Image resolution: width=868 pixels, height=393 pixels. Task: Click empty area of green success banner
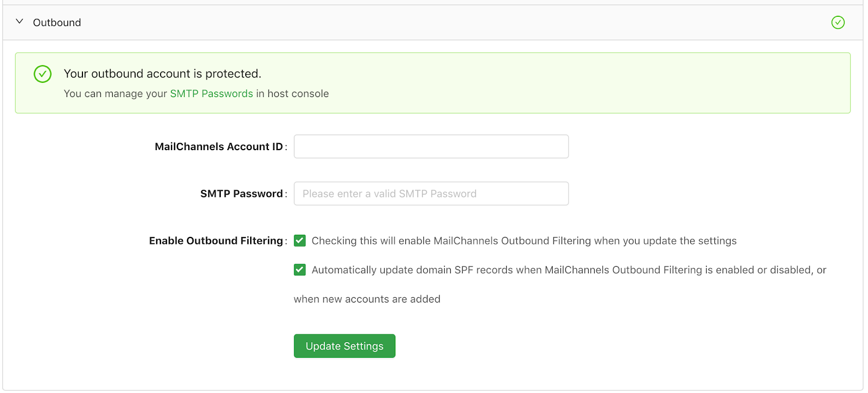(597, 83)
